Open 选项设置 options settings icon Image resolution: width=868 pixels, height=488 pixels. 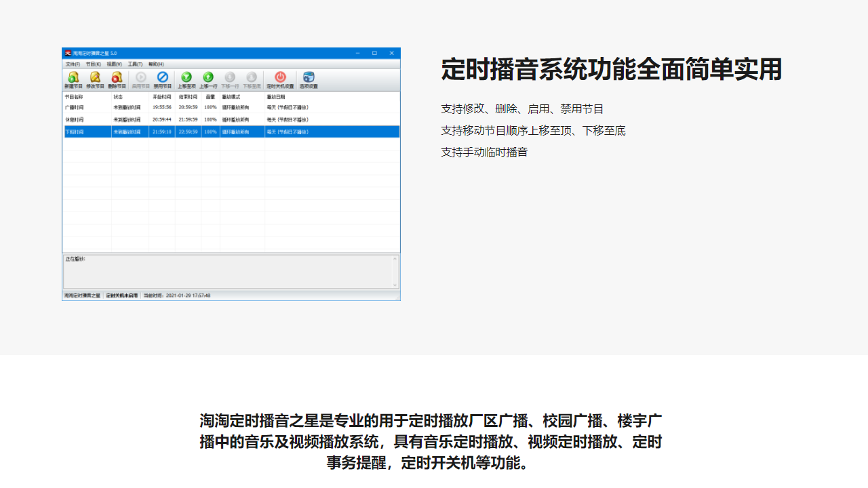click(x=309, y=78)
